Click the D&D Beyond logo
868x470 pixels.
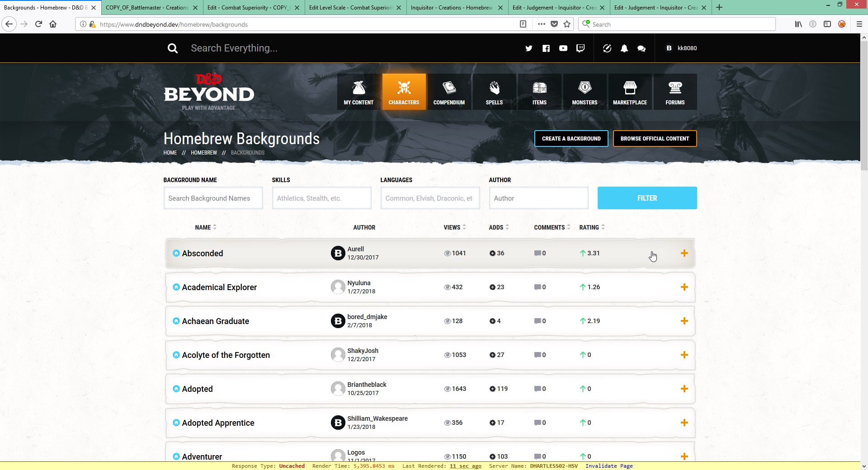click(x=209, y=92)
